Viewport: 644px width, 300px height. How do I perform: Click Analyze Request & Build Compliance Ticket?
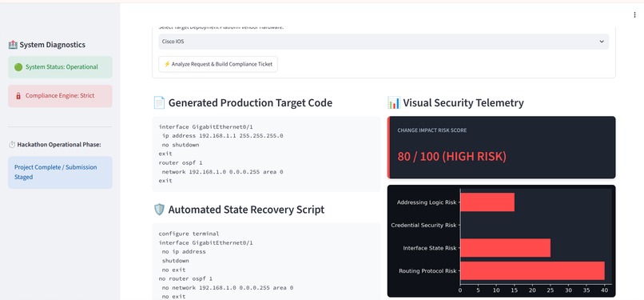coord(218,64)
